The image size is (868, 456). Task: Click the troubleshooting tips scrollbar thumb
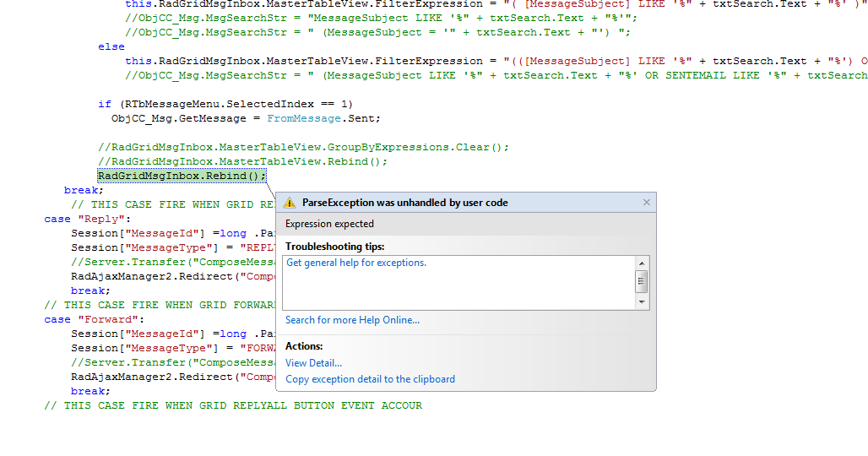[642, 282]
